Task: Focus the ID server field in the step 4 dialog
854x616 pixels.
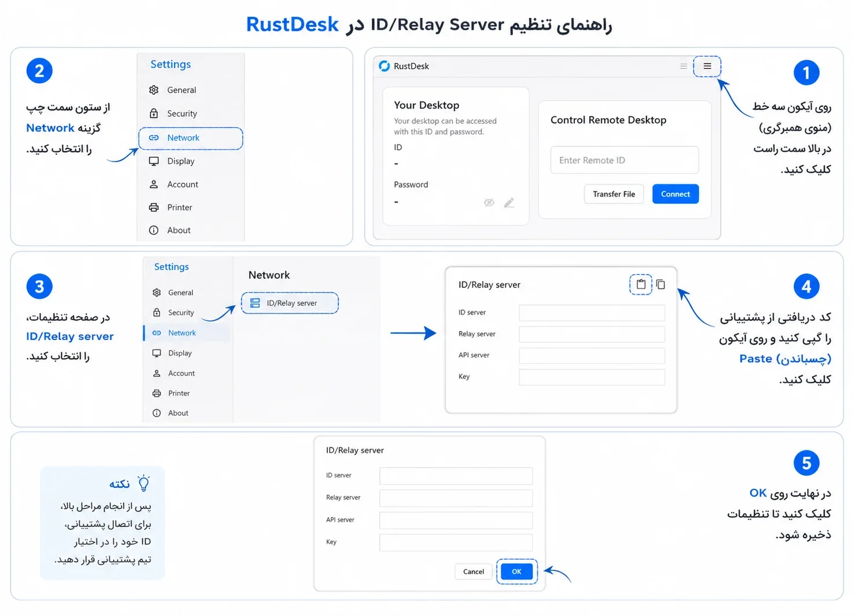Action: click(592, 313)
